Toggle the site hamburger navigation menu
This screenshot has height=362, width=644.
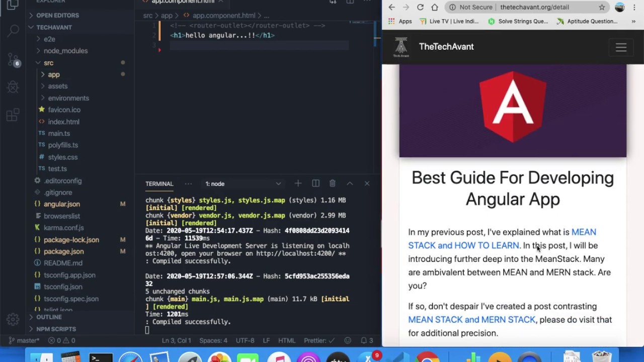[621, 47]
